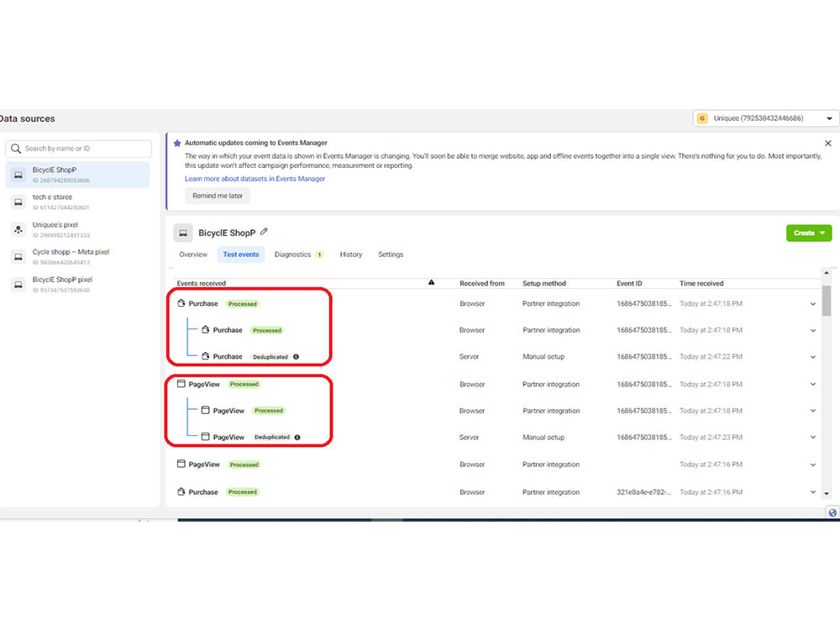
Task: Click the pixel icon next to BicyclE ShopP title
Action: click(x=183, y=233)
